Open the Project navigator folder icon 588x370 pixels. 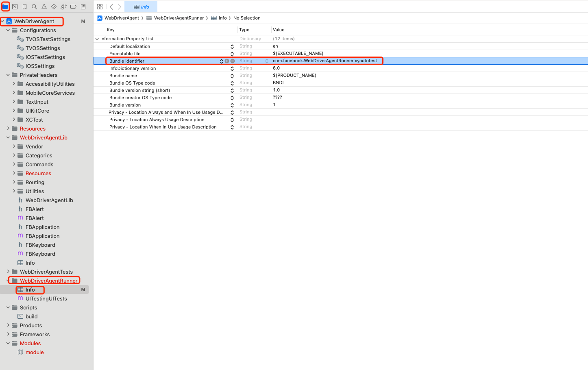click(5, 7)
